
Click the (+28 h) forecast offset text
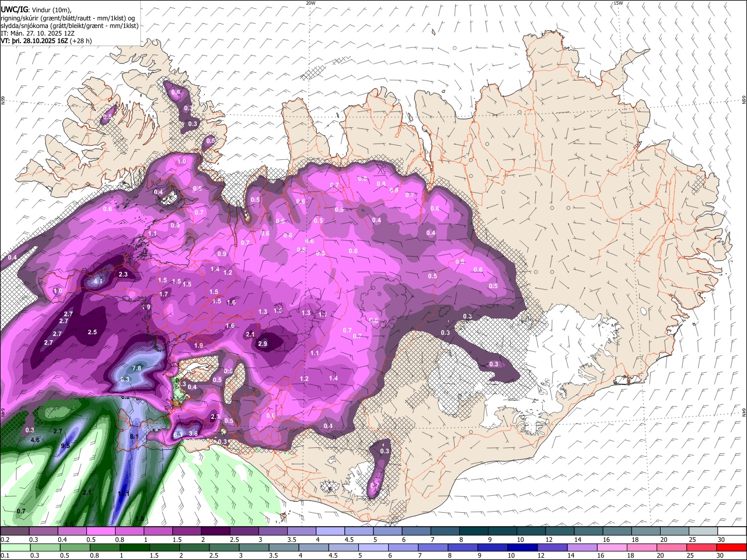(81, 41)
